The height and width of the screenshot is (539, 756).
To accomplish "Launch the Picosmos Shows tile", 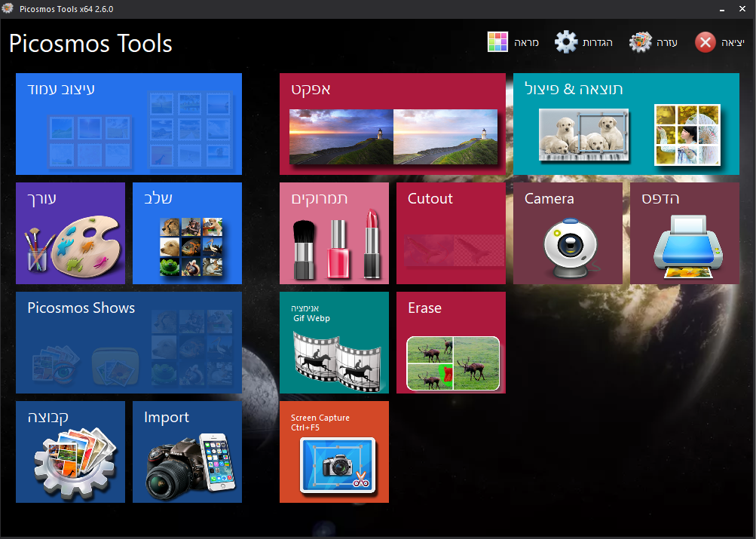I will (129, 343).
